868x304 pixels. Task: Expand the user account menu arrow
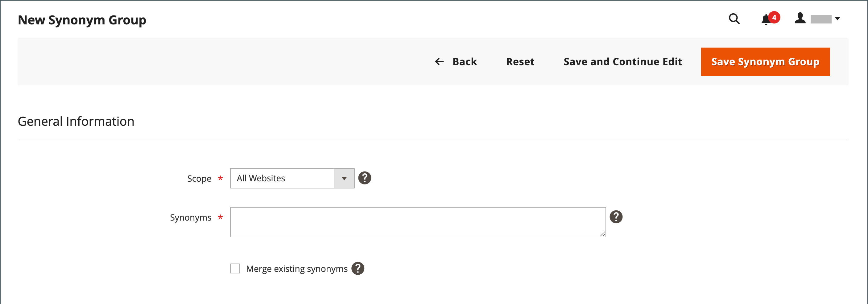pyautogui.click(x=837, y=19)
